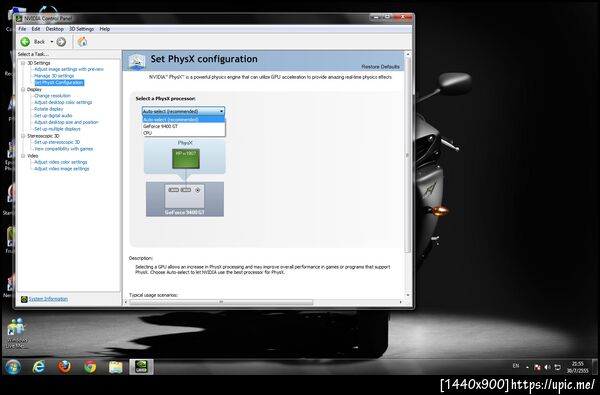Click the NVIDIA Control Panel taskbar button
The image size is (600, 395).
(141, 367)
